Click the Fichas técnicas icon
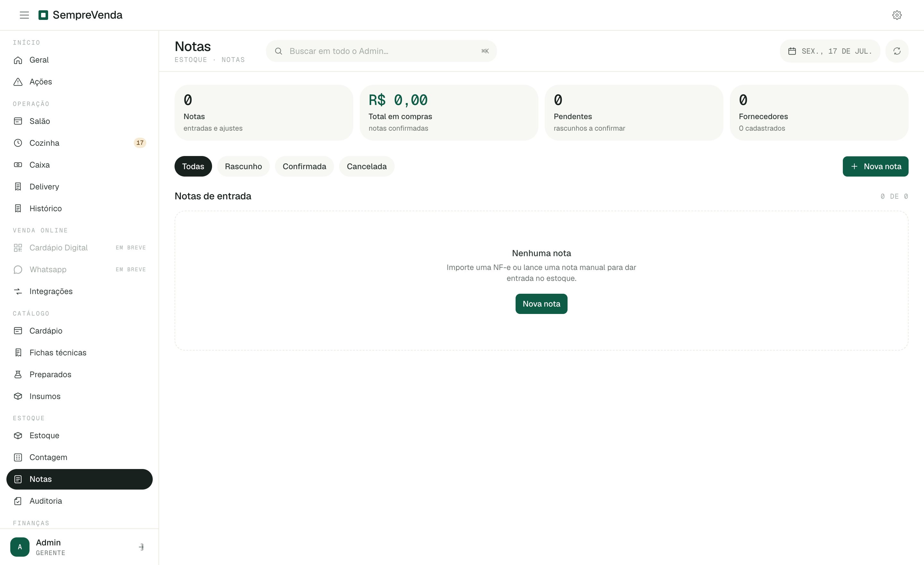924x565 pixels. pos(18,352)
